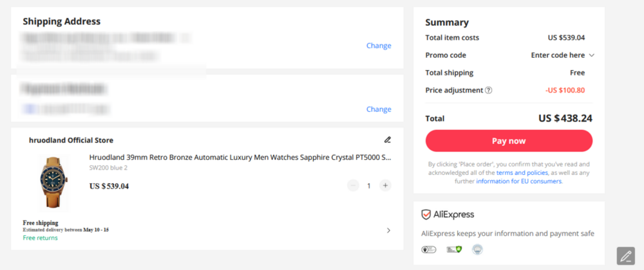Open the terms and policies link
Screen dimensions: 644x270
click(522, 173)
